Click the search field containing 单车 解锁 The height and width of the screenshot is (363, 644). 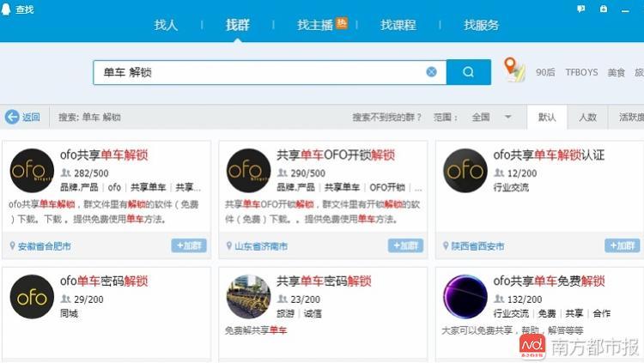(x=270, y=72)
